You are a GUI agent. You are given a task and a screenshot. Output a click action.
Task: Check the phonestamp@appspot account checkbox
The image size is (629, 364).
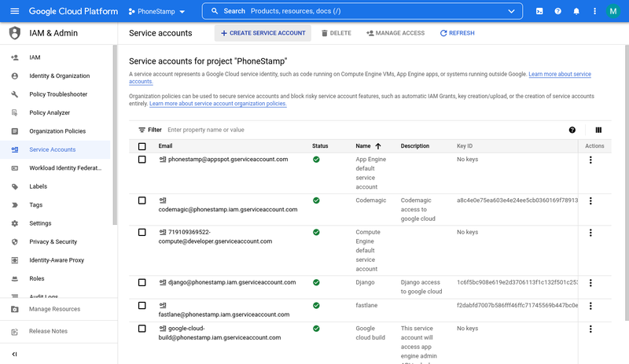point(142,160)
